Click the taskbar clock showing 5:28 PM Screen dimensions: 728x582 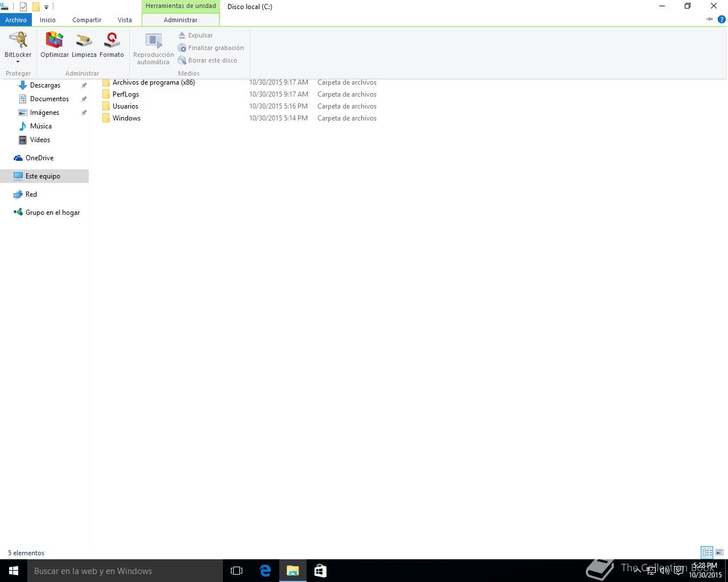coord(705,571)
